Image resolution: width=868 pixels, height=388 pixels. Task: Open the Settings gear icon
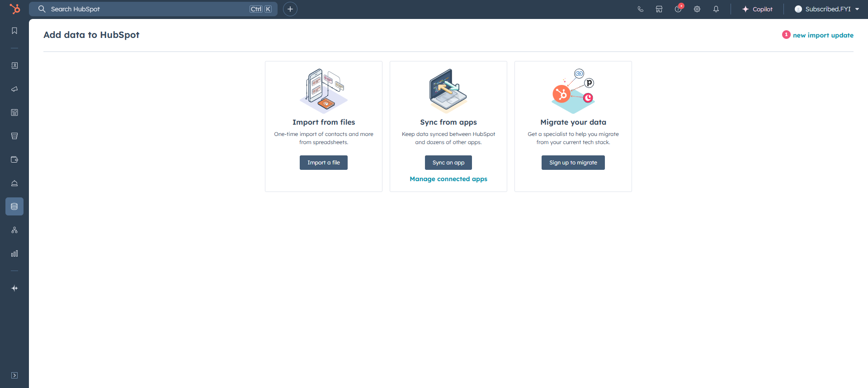[697, 9]
